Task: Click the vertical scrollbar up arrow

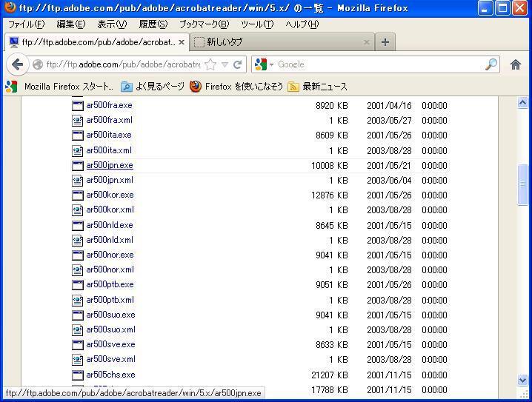Action: 523,102
